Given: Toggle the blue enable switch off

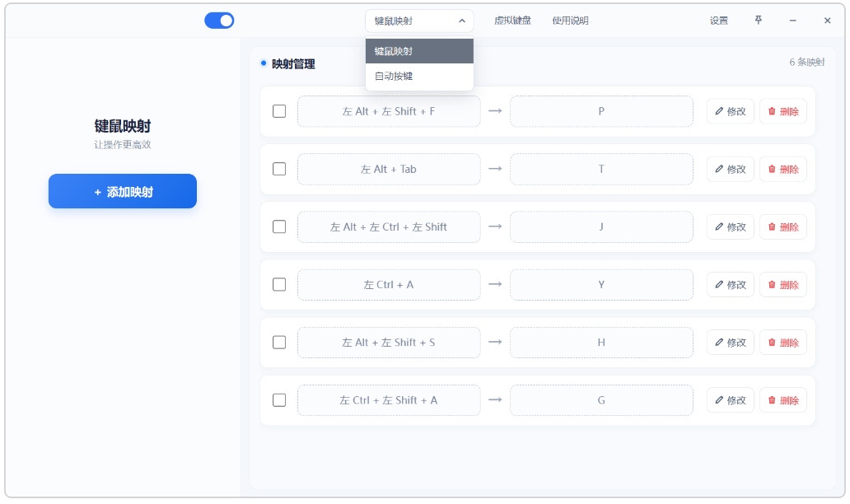Looking at the screenshot, I should click(219, 21).
